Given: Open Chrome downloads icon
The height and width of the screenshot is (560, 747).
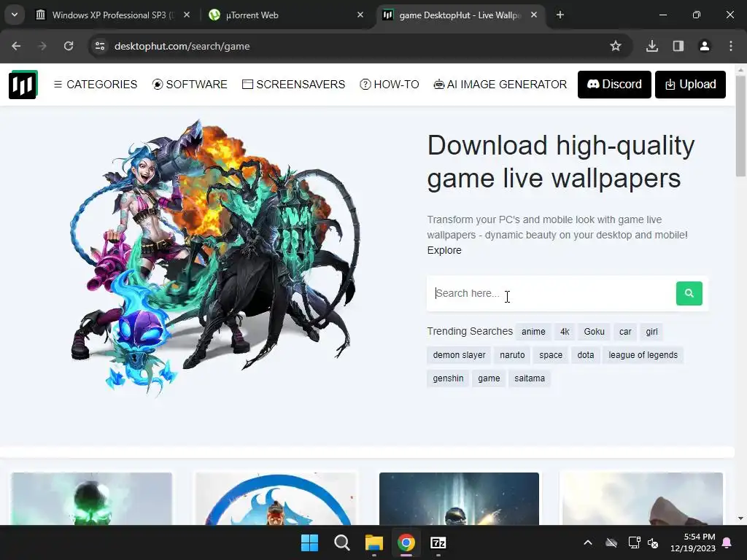Looking at the screenshot, I should tap(652, 46).
